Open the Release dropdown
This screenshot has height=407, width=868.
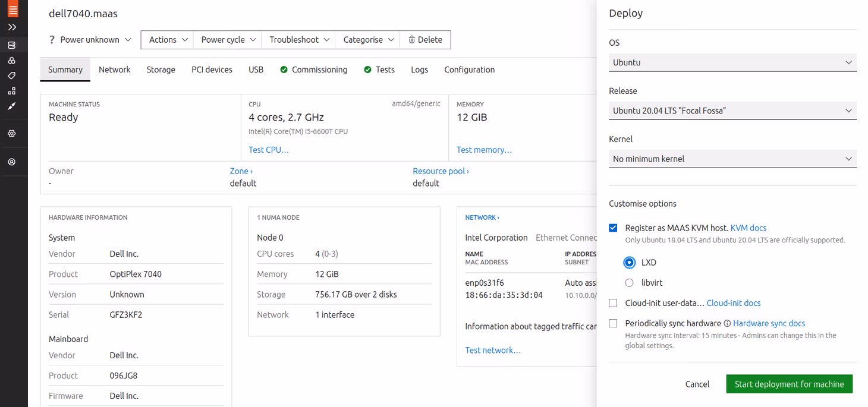click(732, 111)
